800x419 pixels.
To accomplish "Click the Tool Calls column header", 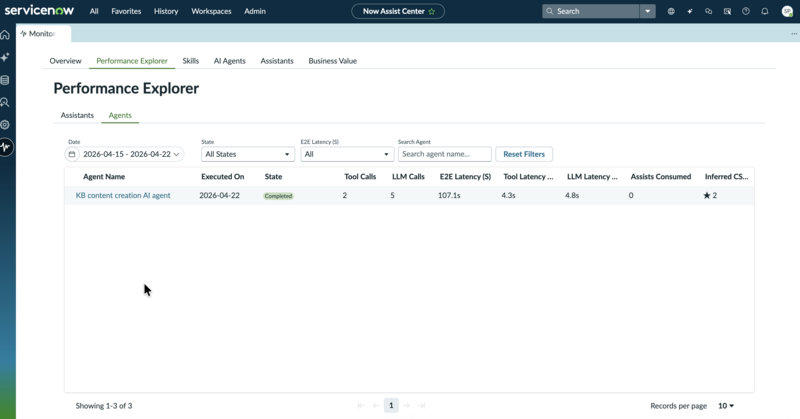I will [360, 177].
